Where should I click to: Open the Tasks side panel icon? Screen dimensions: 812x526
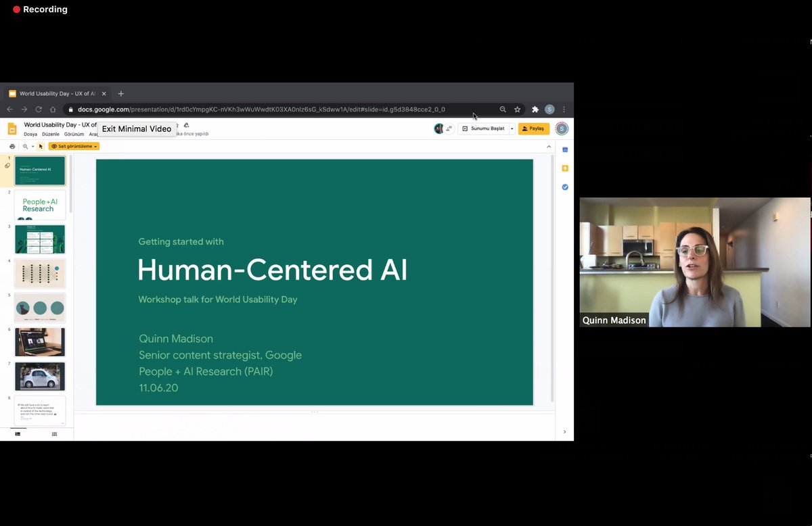(x=565, y=187)
